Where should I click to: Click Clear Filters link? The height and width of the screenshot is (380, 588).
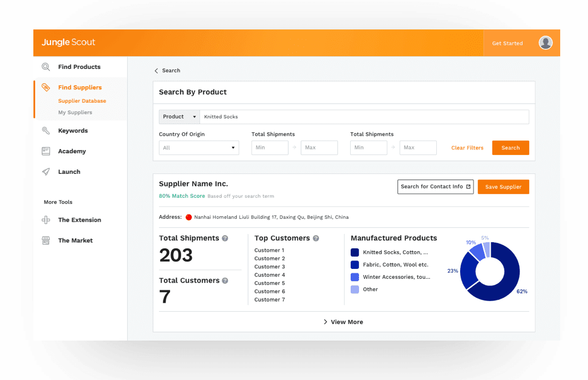click(467, 148)
